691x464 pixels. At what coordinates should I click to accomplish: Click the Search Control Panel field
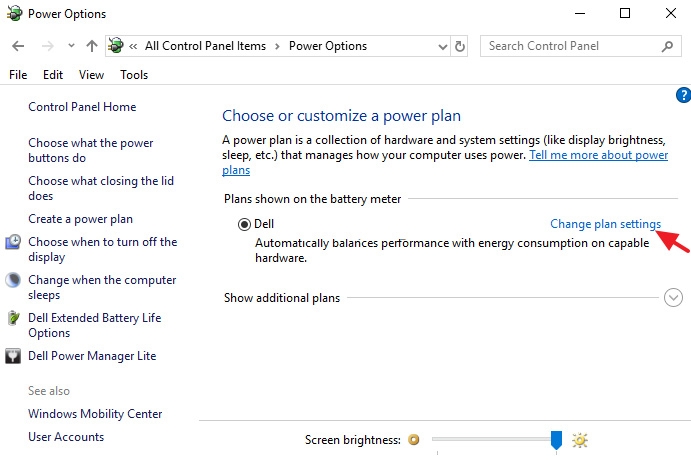(x=570, y=46)
